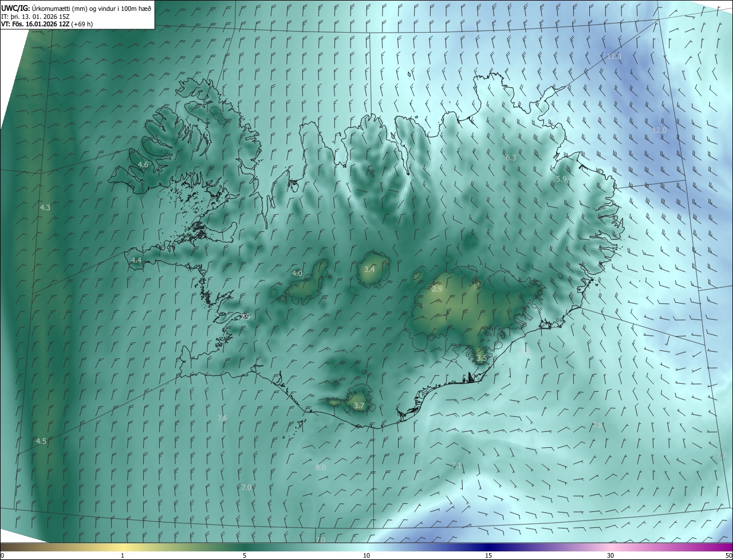Click the 7.1 value label on the map
This screenshot has height=560, width=733.
456,465
